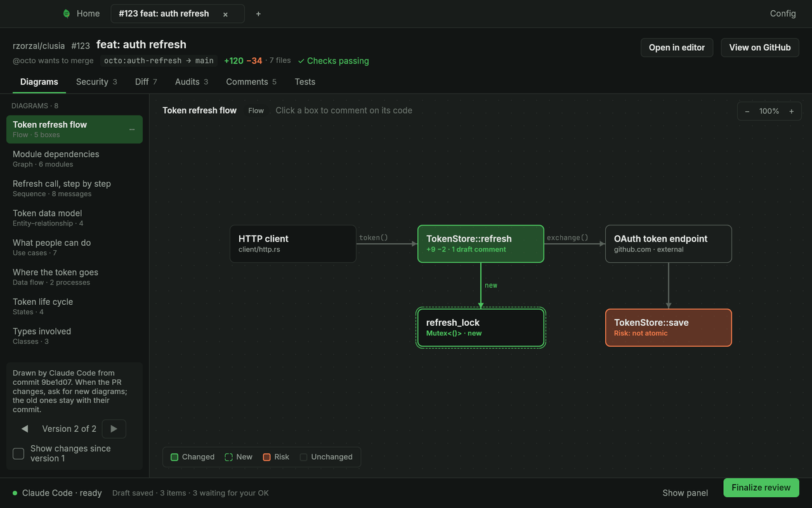Switch to the Diff tab
This screenshot has width=812, height=508.
point(146,82)
